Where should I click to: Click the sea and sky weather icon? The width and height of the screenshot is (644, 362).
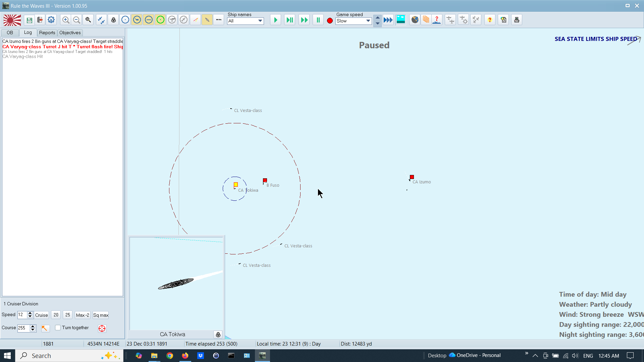(401, 20)
